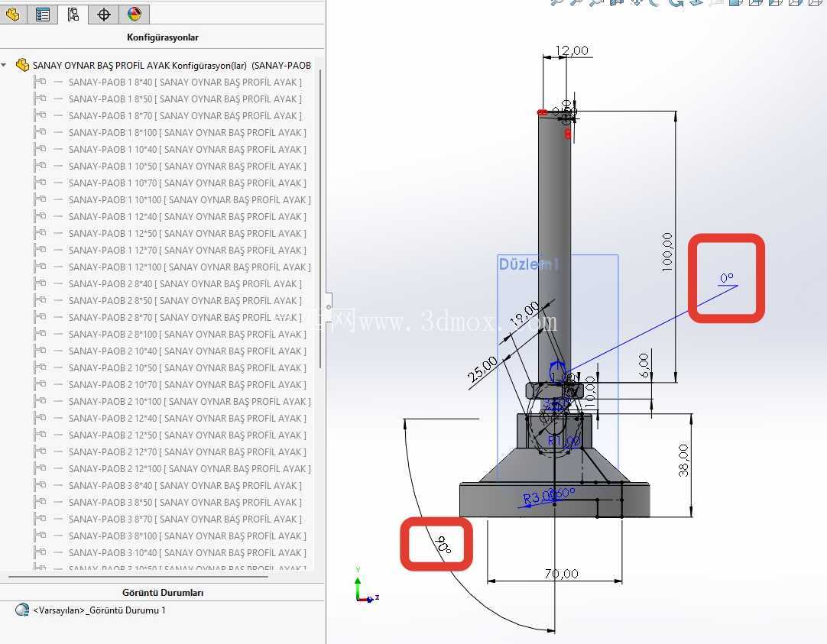Image resolution: width=827 pixels, height=644 pixels.
Task: Click the 70,00 horizontal dimension
Action: 561,574
